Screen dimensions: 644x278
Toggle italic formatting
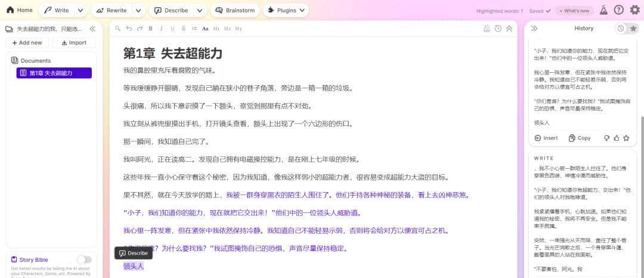pos(162,28)
